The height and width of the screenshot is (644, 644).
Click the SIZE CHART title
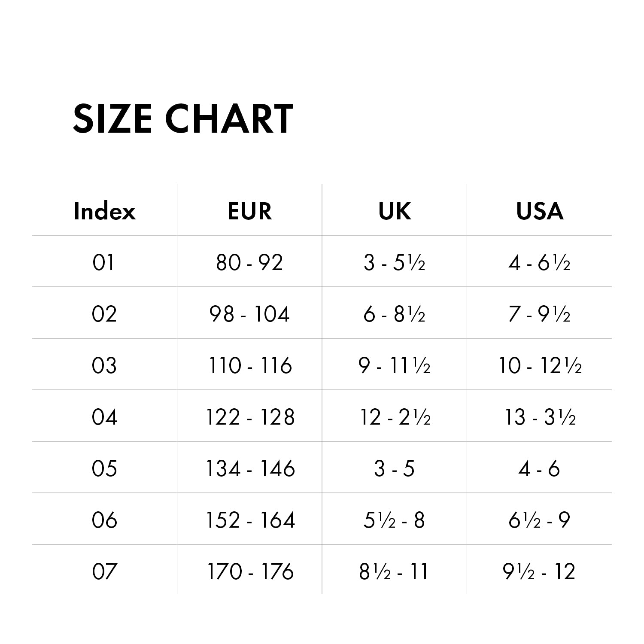click(183, 118)
